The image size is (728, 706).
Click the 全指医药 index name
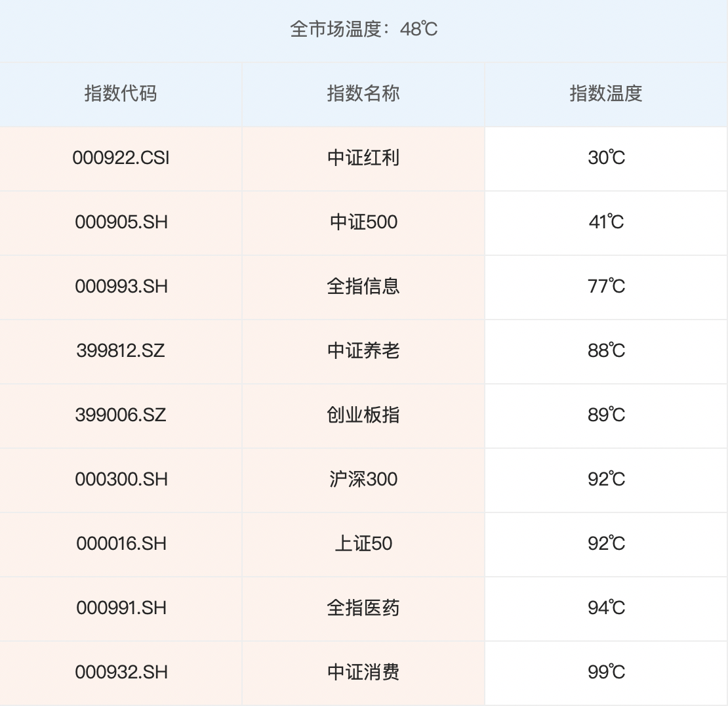(363, 608)
